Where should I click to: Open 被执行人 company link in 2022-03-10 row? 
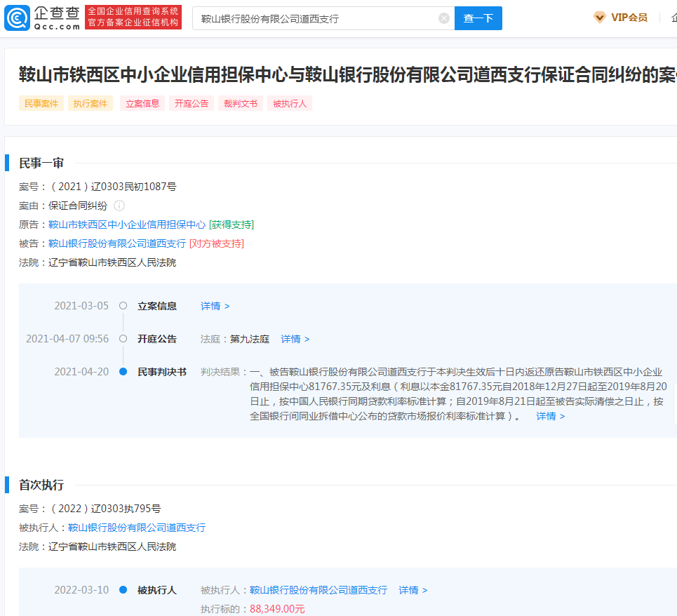pyautogui.click(x=319, y=590)
